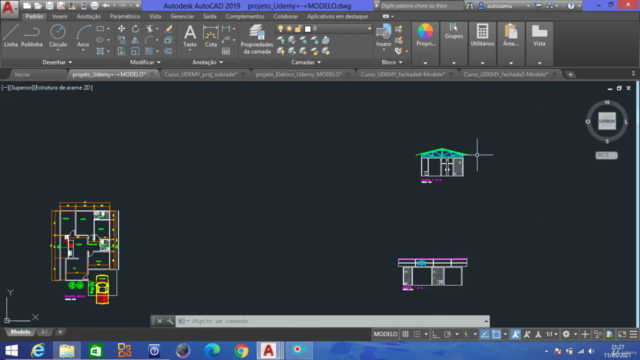
Task: Open Google Chrome from the taskbar
Action: click(x=241, y=350)
